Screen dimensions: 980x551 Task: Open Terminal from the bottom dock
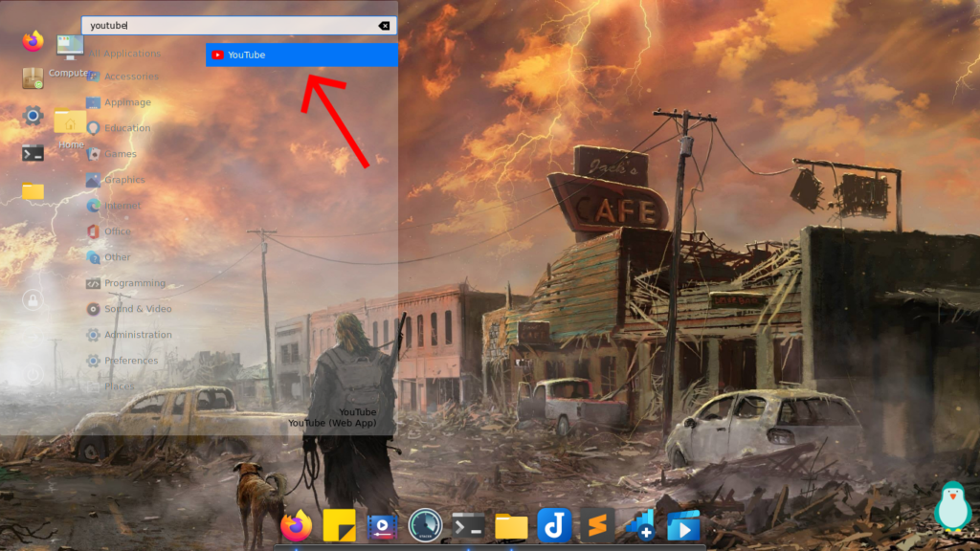tap(468, 527)
